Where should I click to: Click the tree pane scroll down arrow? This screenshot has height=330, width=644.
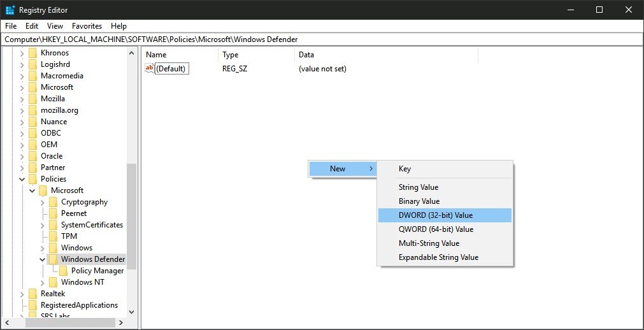pos(132,312)
